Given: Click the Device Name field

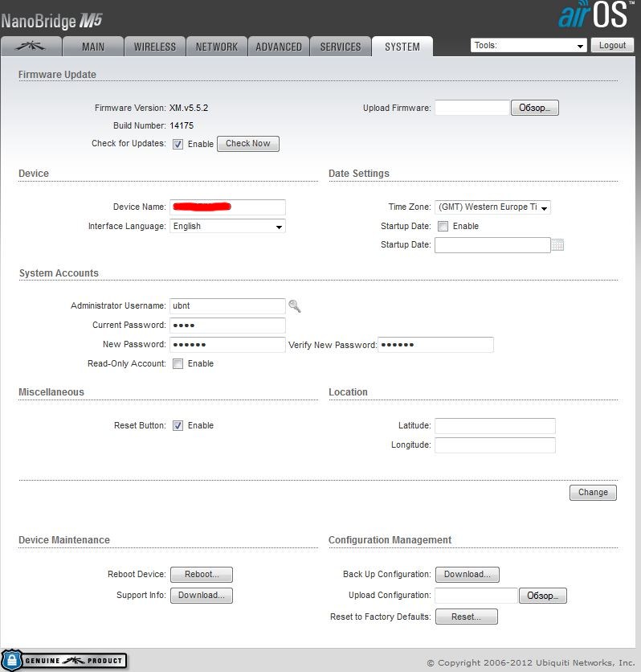Looking at the screenshot, I should [x=227, y=207].
